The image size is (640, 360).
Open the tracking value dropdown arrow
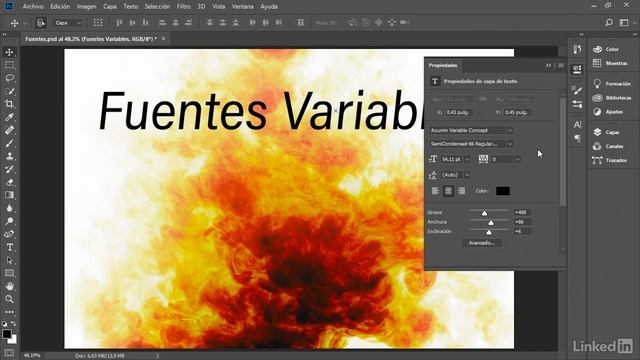tap(517, 159)
